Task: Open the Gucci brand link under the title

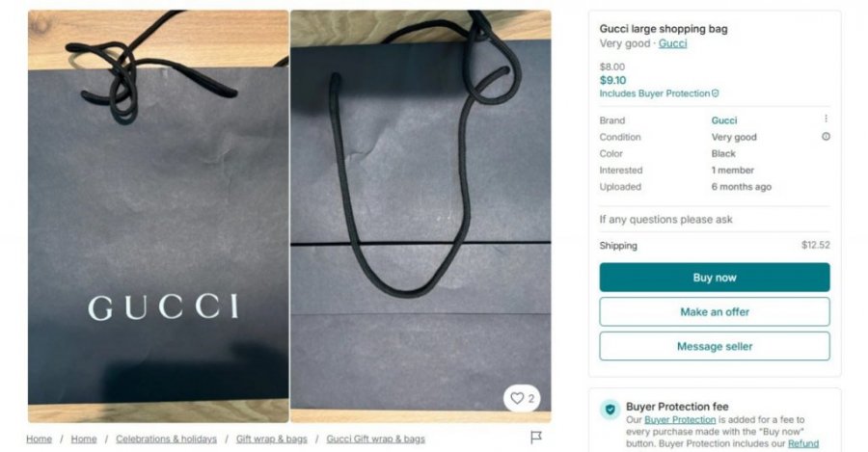Action: pyautogui.click(x=672, y=43)
